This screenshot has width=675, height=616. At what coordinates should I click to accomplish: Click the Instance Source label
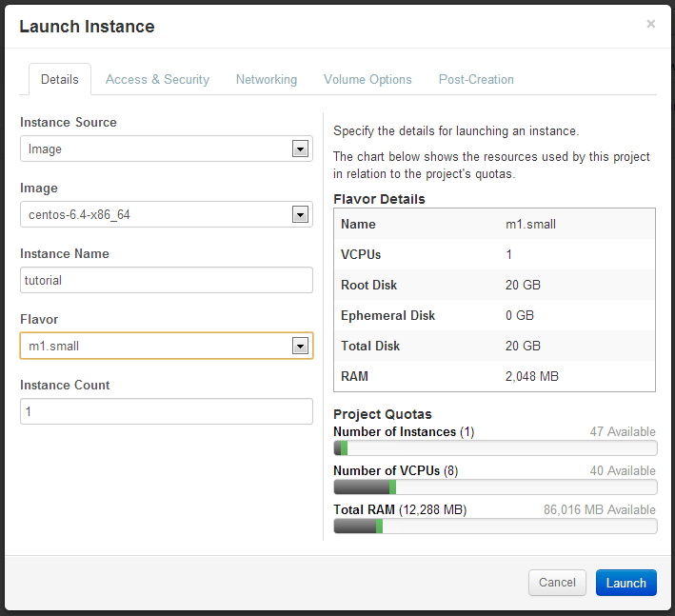click(x=69, y=122)
